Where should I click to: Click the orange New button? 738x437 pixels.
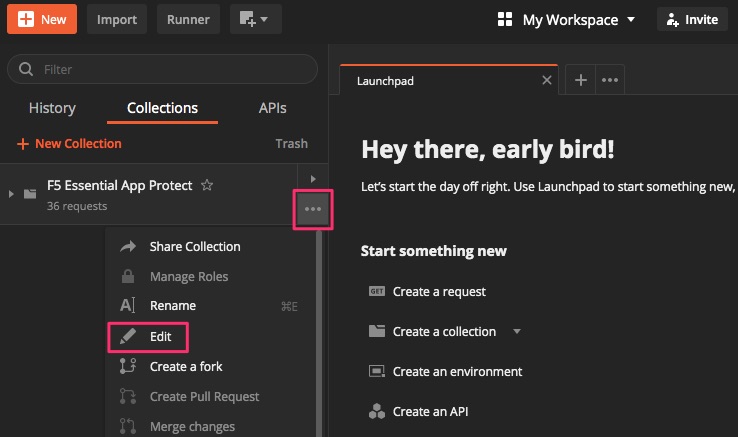(42, 19)
